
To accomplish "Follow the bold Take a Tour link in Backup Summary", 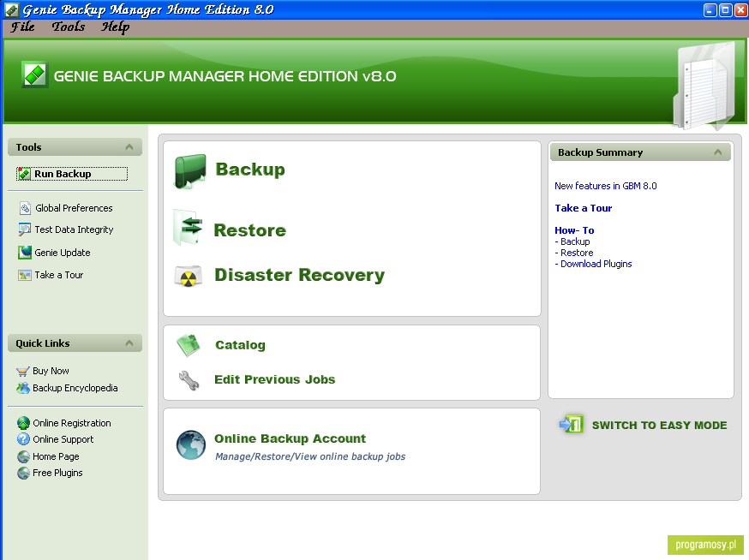I will click(584, 208).
